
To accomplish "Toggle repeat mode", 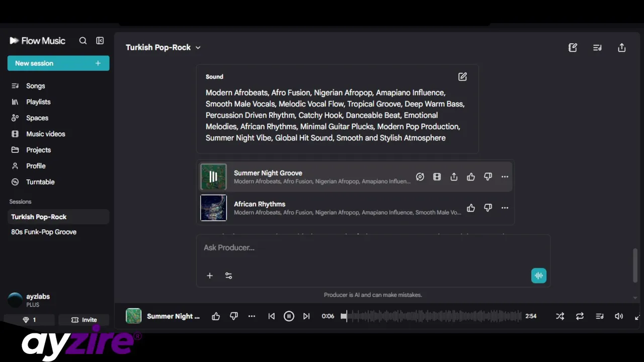I will (x=580, y=316).
